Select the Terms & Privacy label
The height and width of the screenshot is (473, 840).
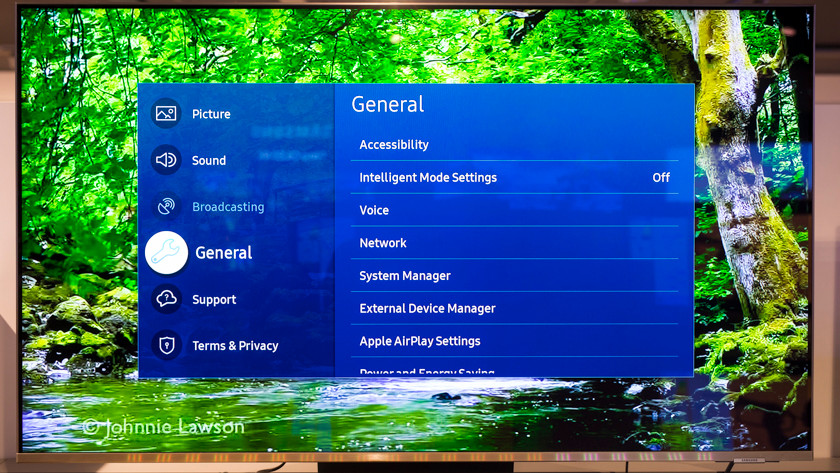pyautogui.click(x=235, y=346)
